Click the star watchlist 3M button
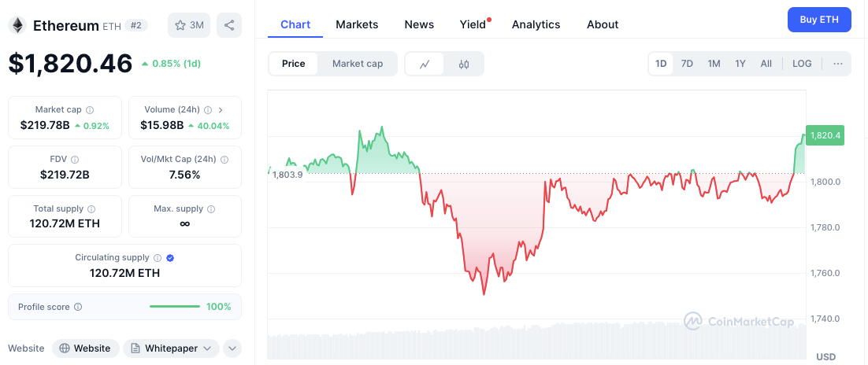The height and width of the screenshot is (365, 868). 189,25
